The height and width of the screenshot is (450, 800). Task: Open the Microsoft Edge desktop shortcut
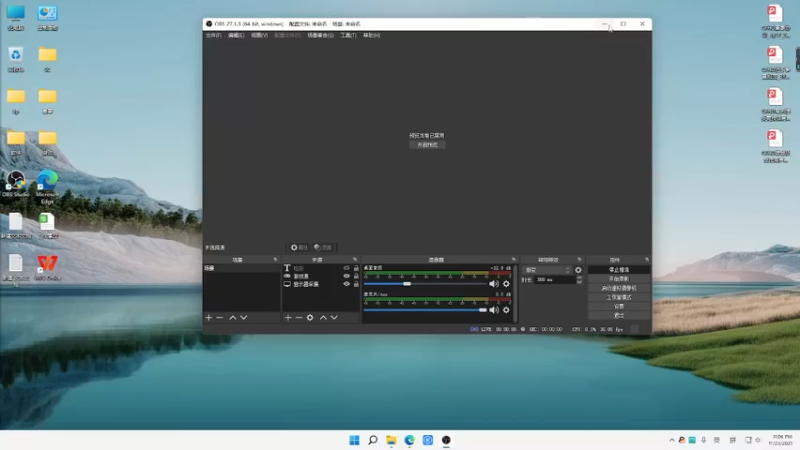pyautogui.click(x=47, y=187)
